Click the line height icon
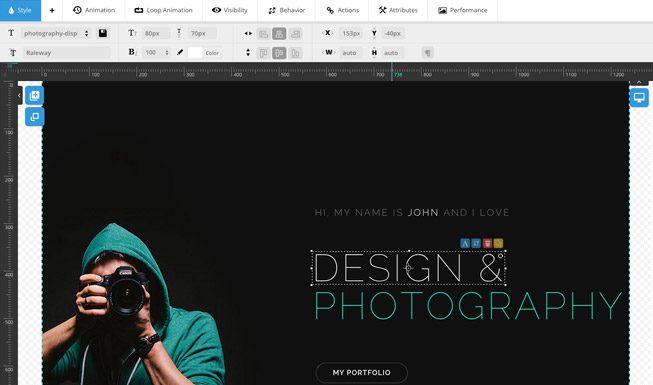653x385 pixels. click(179, 33)
